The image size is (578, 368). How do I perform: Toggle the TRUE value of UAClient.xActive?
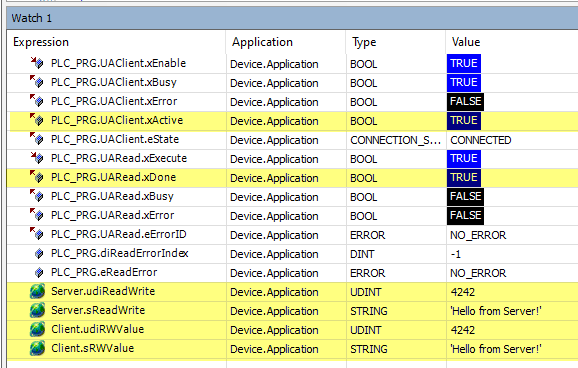pyautogui.click(x=464, y=121)
